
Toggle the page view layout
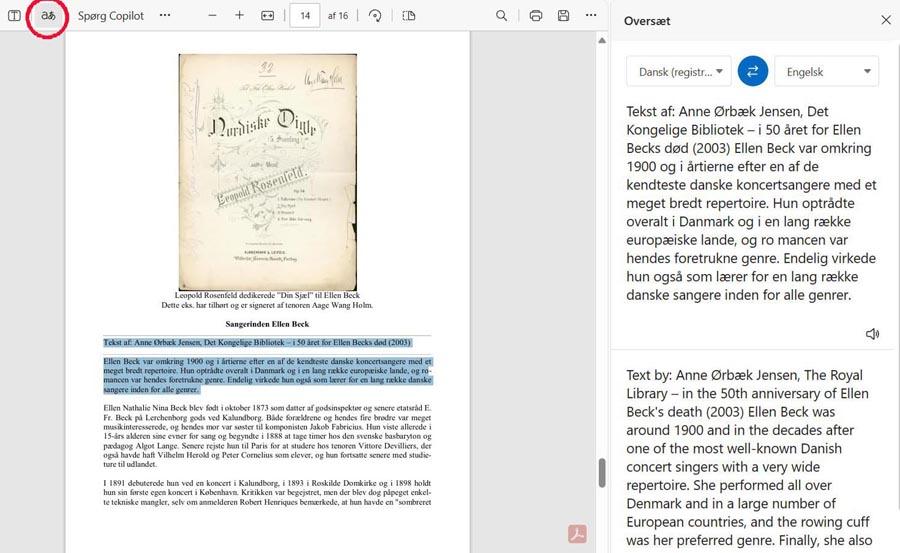point(409,16)
